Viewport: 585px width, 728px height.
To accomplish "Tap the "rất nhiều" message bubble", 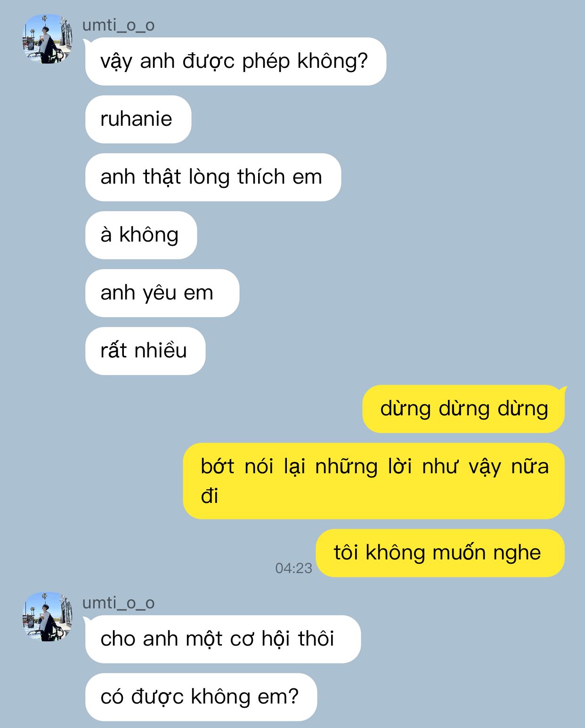I will (145, 351).
